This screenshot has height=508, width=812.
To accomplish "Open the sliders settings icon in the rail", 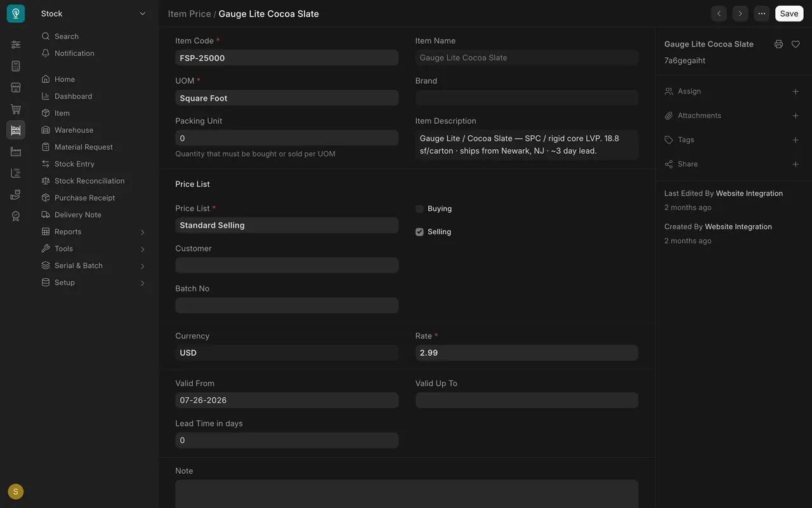I will point(16,44).
